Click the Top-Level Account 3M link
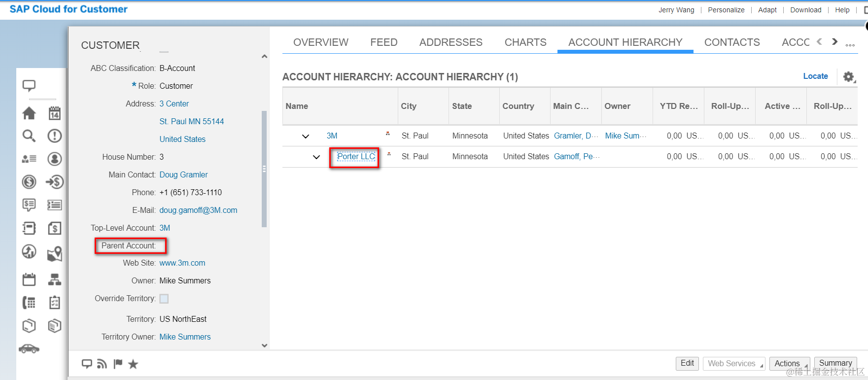This screenshot has width=868, height=380. click(x=165, y=228)
